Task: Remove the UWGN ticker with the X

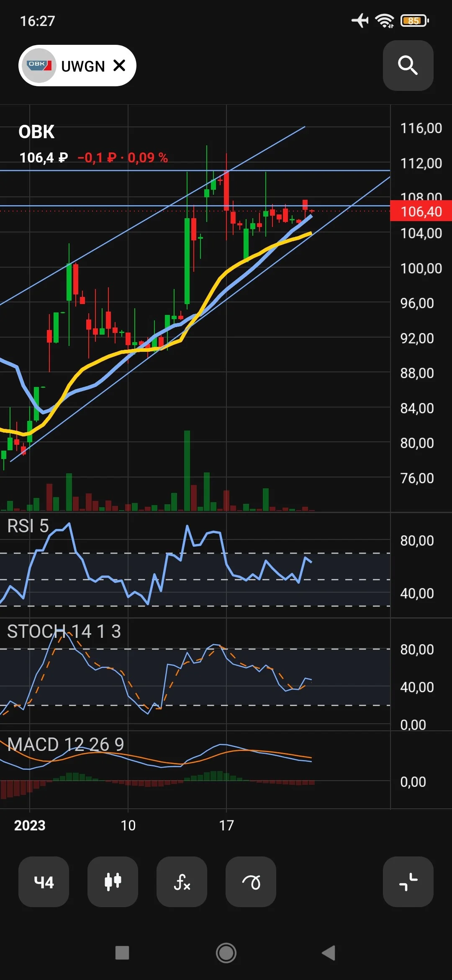Action: point(120,65)
